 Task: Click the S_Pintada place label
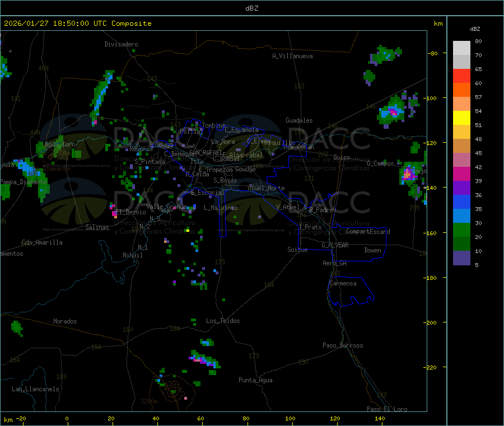click(150, 162)
